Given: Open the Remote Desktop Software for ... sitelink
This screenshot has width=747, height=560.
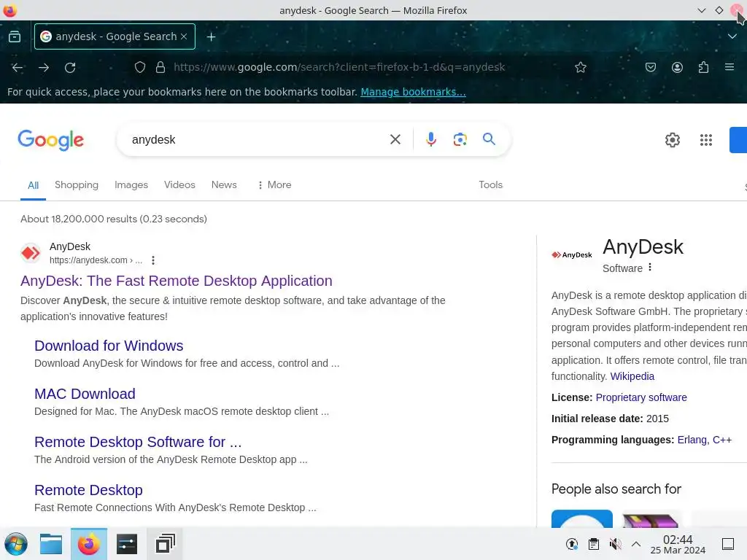Looking at the screenshot, I should coord(138,442).
